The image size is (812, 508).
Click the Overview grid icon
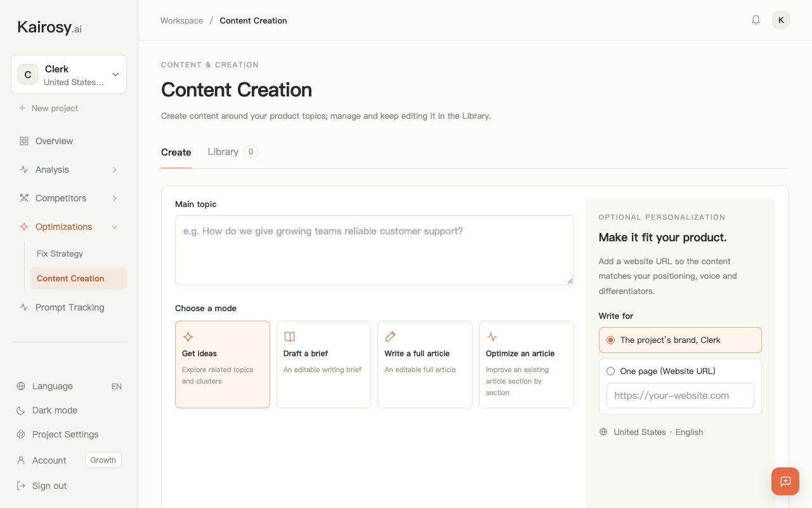[x=24, y=141]
